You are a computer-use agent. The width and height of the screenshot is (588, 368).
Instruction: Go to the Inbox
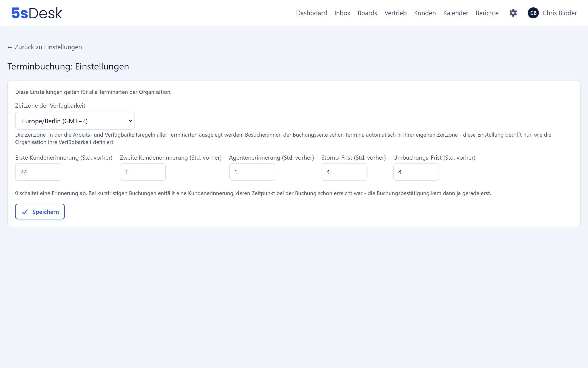click(342, 13)
